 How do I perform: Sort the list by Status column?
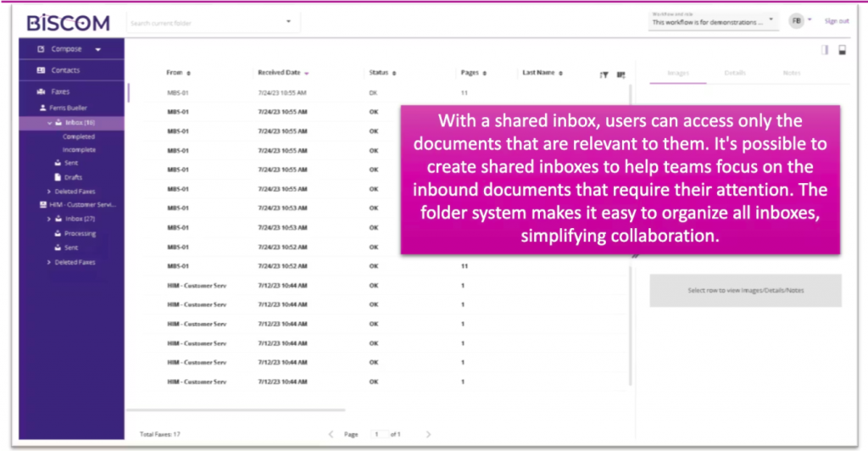click(382, 73)
